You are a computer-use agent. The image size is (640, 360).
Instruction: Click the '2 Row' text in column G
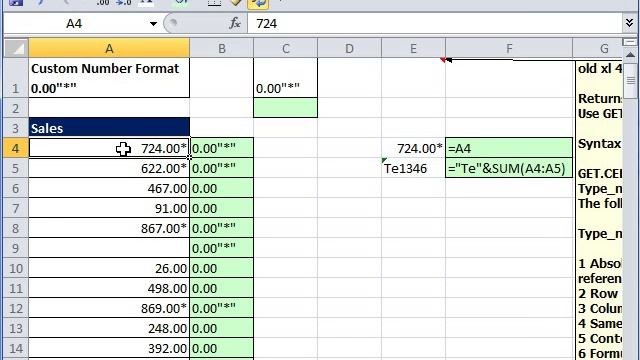(x=598, y=293)
